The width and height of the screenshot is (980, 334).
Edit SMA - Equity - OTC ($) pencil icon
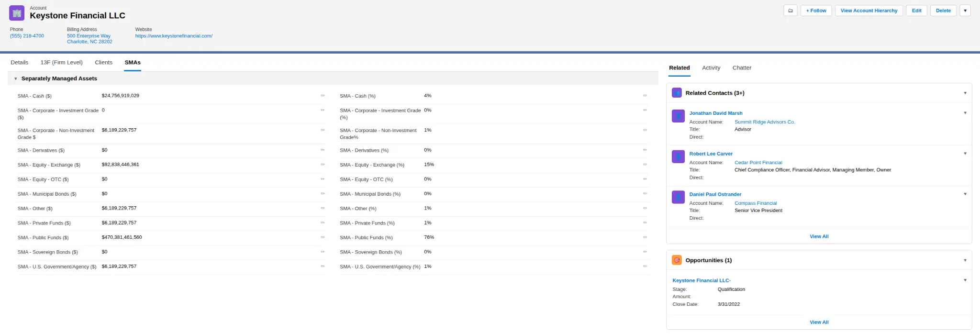323,179
